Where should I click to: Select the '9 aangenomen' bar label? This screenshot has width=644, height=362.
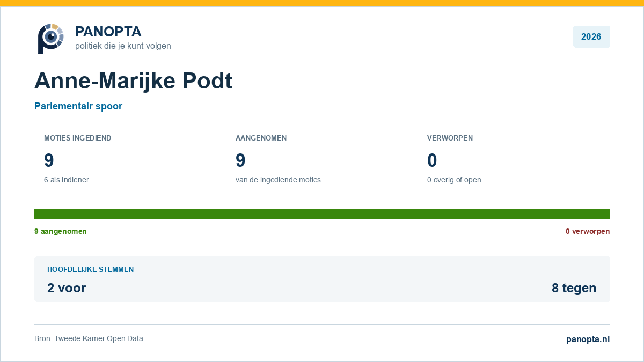click(x=61, y=231)
